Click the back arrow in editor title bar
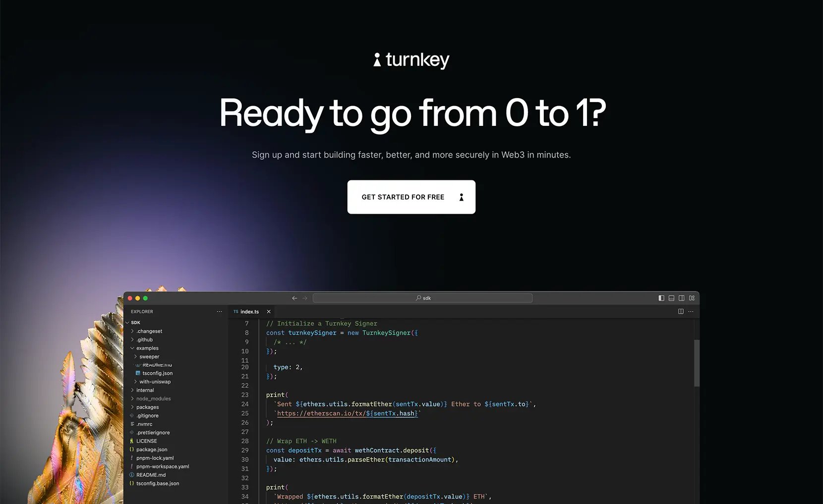 point(294,298)
